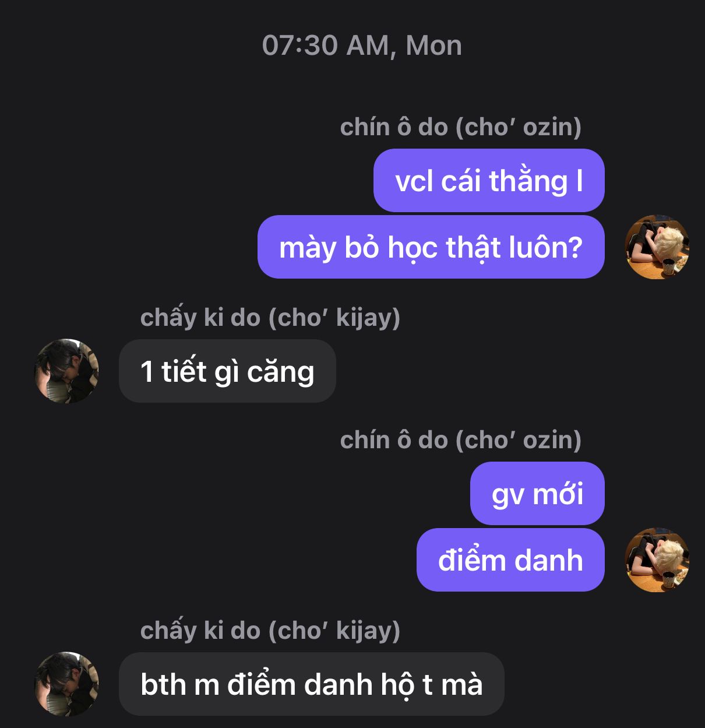This screenshot has width=705, height=728.
Task: Select the "mày bỏ học thật luôn?" bubble
Action: tap(431, 247)
